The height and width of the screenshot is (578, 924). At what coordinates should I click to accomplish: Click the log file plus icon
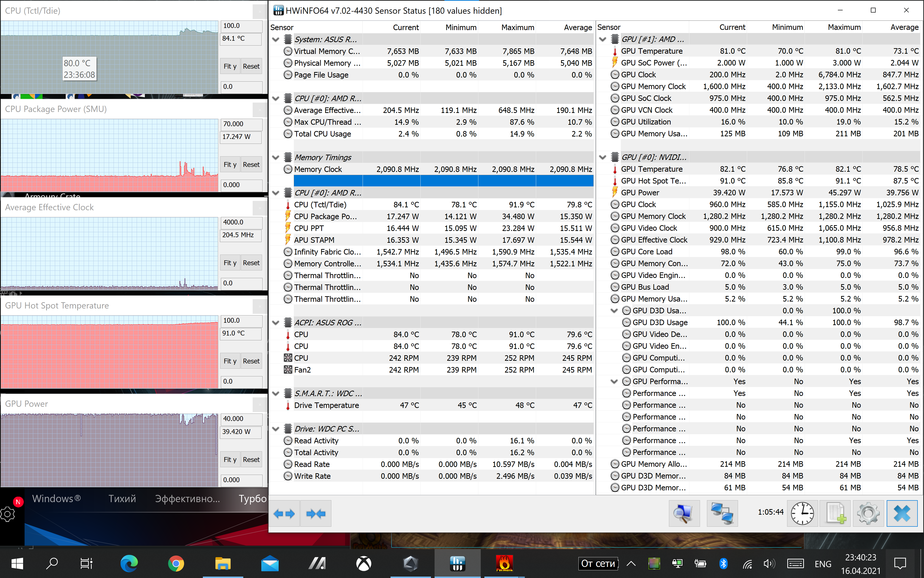(835, 513)
